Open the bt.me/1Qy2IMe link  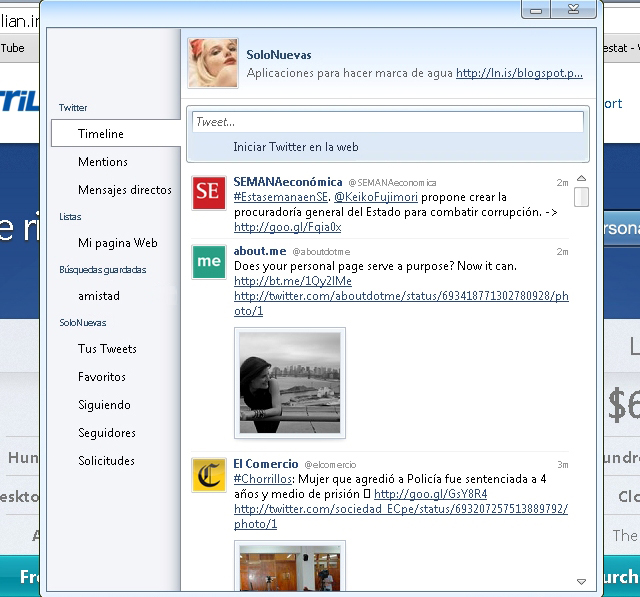point(293,281)
